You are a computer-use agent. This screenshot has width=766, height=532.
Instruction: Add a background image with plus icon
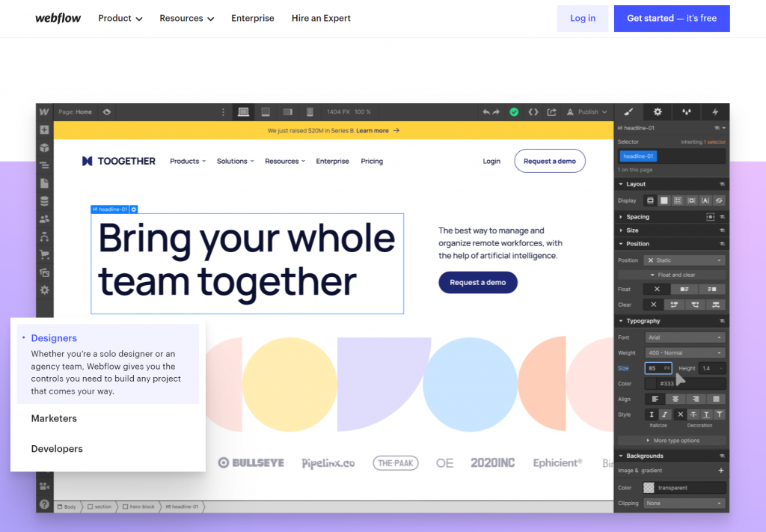pyautogui.click(x=720, y=471)
